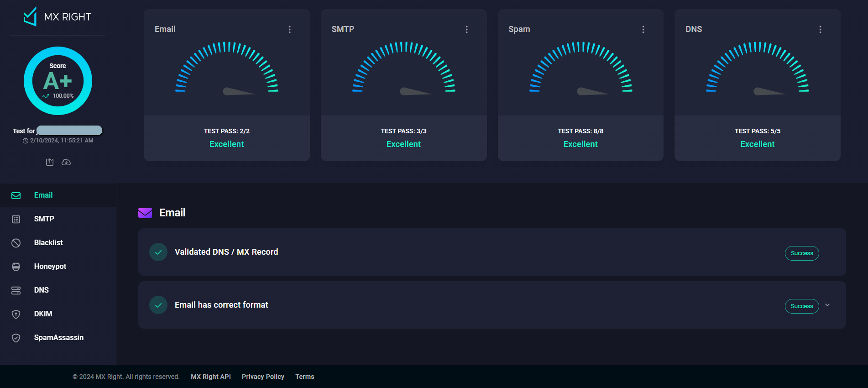Open the Email card three-dot menu
Screen dimensions: 868x388
289,29
